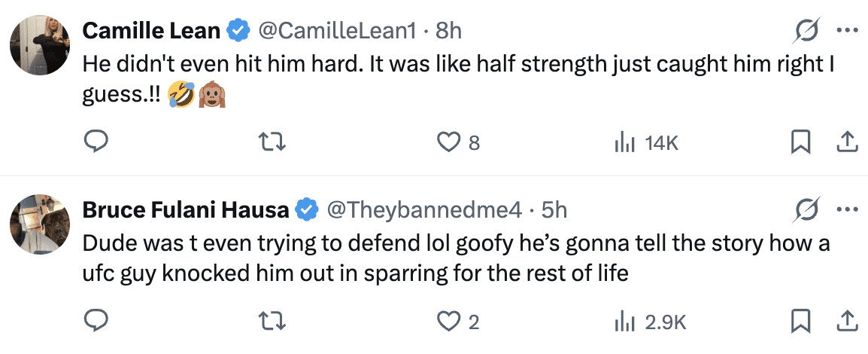Like Bruce Fulani Hausa's tweet

[450, 322]
